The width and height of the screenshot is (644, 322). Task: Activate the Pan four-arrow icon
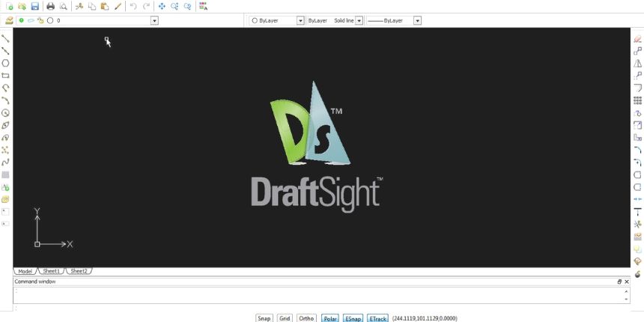coord(162,6)
